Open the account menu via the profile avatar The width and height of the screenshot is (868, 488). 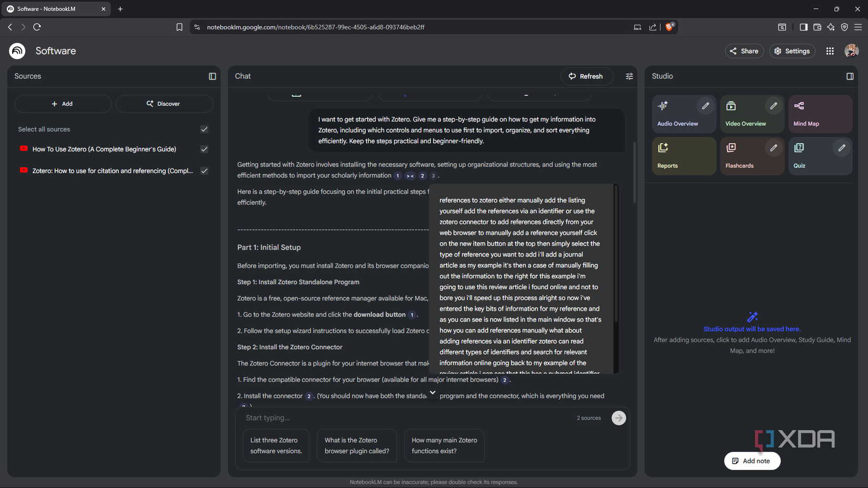[x=851, y=51]
